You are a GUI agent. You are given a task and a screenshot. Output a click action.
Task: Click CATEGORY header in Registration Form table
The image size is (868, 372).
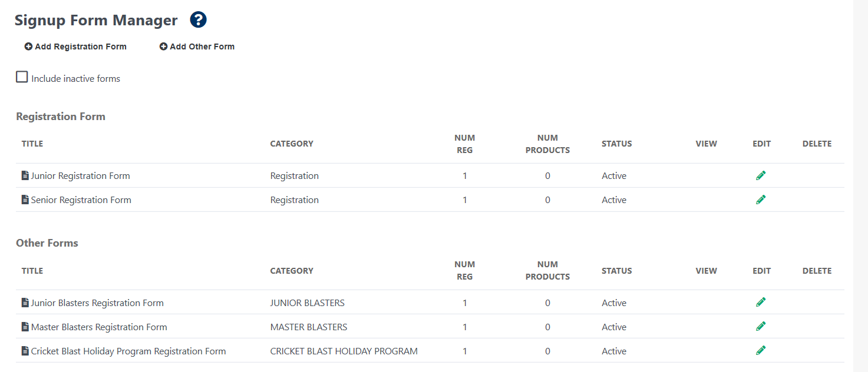click(x=292, y=144)
